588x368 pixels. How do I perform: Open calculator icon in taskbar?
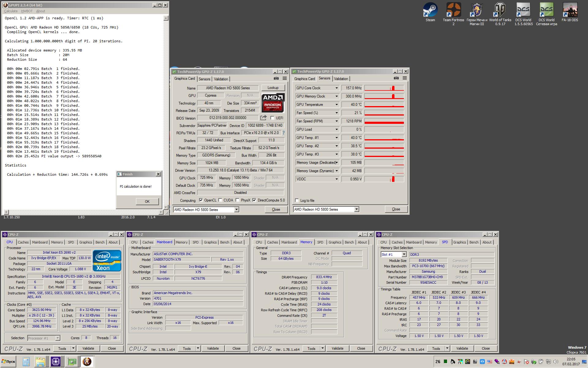26,362
